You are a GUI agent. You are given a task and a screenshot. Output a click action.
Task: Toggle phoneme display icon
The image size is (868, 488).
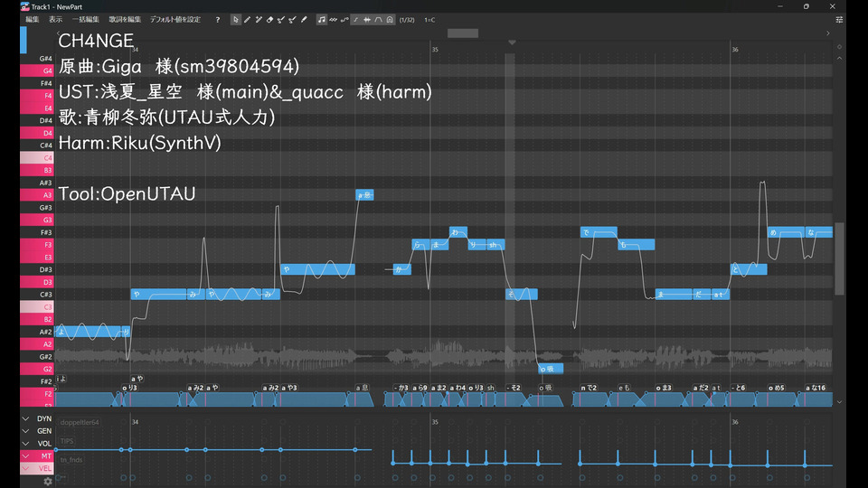[379, 20]
